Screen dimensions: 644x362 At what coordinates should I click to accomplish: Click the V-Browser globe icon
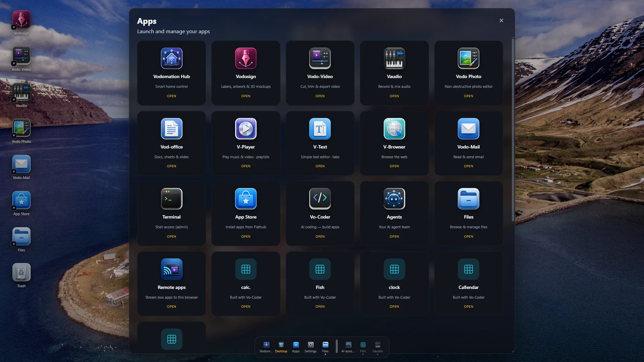(x=394, y=129)
